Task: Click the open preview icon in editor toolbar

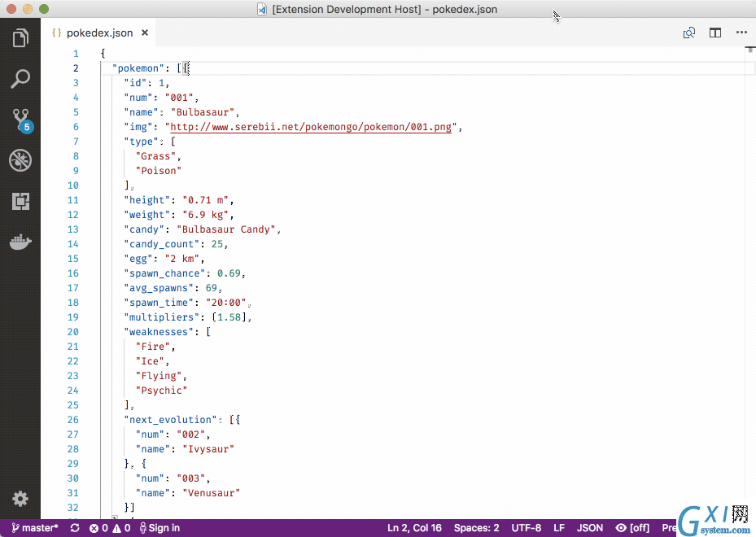Action: (x=689, y=33)
